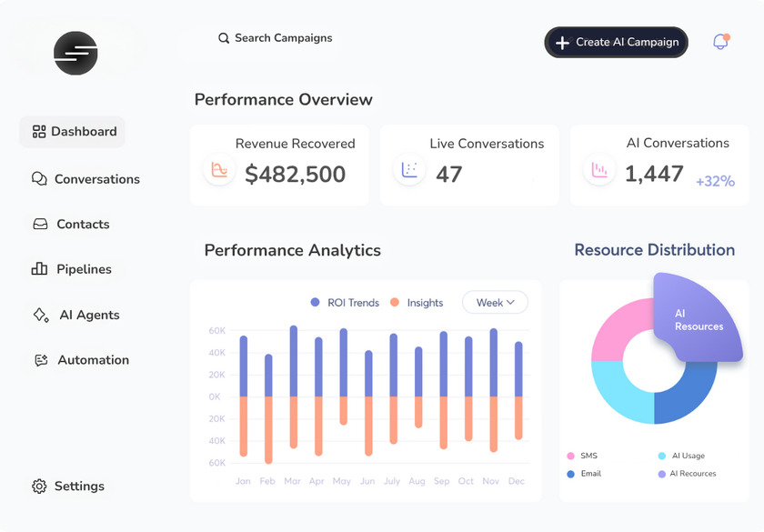Click the Revenue Recovered $482,500 value
Viewport: 764px width, 532px height.
(x=296, y=174)
